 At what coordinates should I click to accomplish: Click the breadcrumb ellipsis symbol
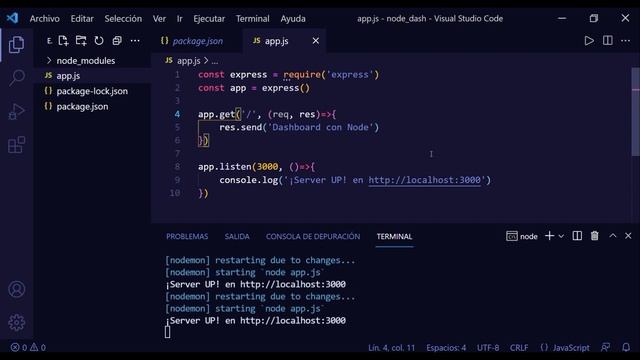pos(215,62)
